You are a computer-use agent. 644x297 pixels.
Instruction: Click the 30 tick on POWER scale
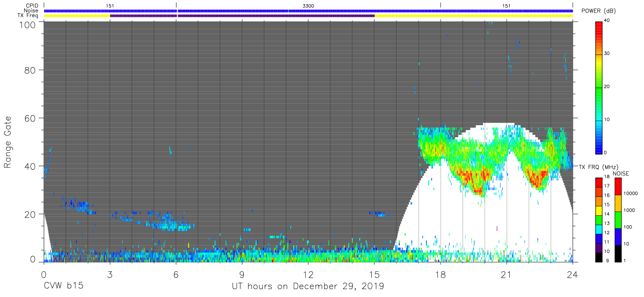pos(607,54)
